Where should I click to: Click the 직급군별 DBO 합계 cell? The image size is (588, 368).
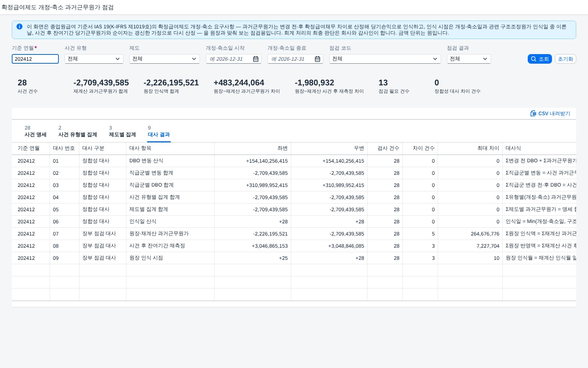170,185
